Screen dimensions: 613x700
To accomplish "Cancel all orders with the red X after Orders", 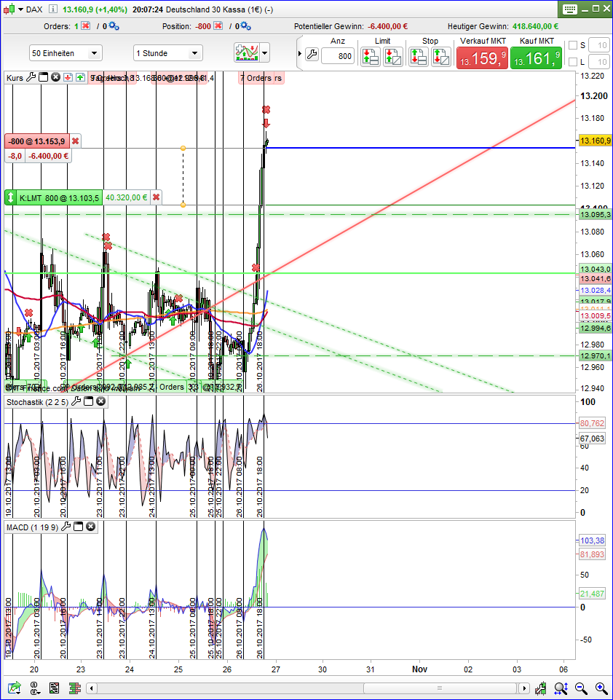I will [x=86, y=26].
